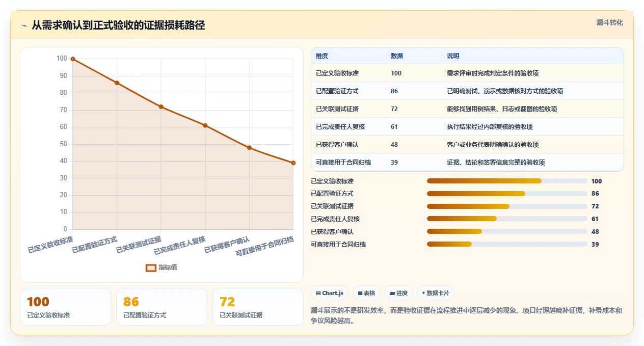Click the 已完成责任人复核 progress bar

[507, 219]
